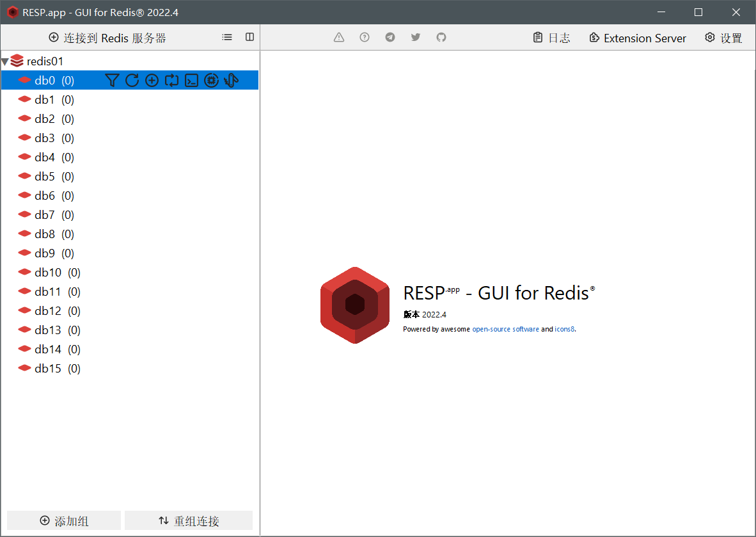Image resolution: width=756 pixels, height=537 pixels.
Task: Select database db9 (0)
Action: 130,253
